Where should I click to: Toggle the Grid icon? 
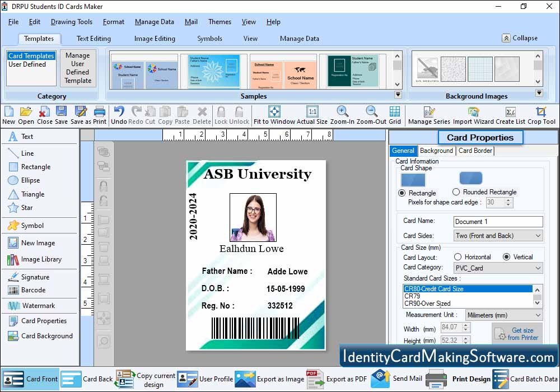395,112
